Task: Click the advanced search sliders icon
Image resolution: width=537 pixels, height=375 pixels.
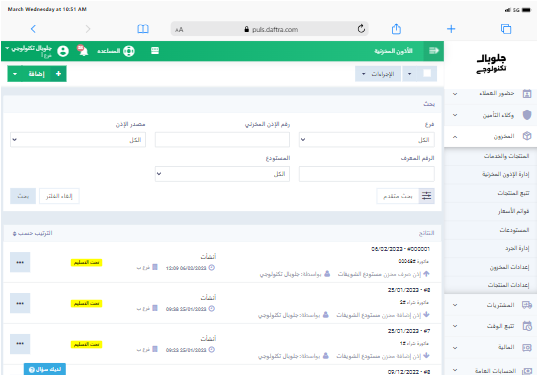Action: tap(426, 196)
